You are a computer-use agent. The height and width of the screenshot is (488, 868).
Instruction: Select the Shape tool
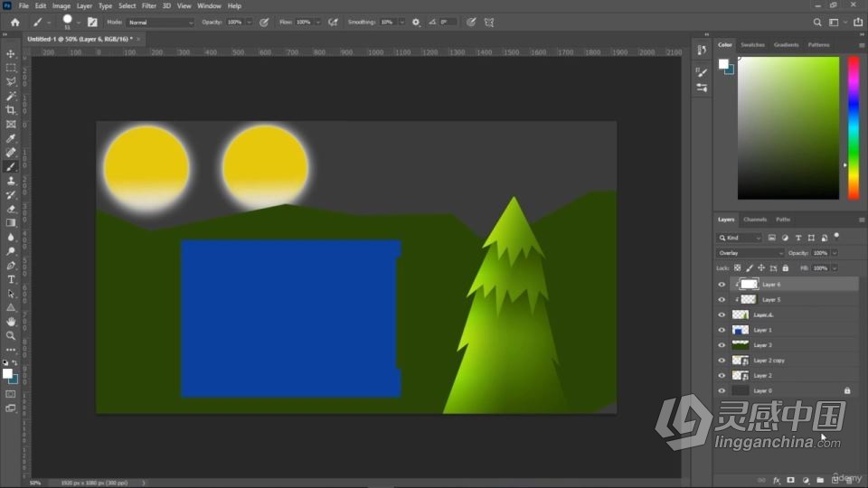[x=11, y=307]
